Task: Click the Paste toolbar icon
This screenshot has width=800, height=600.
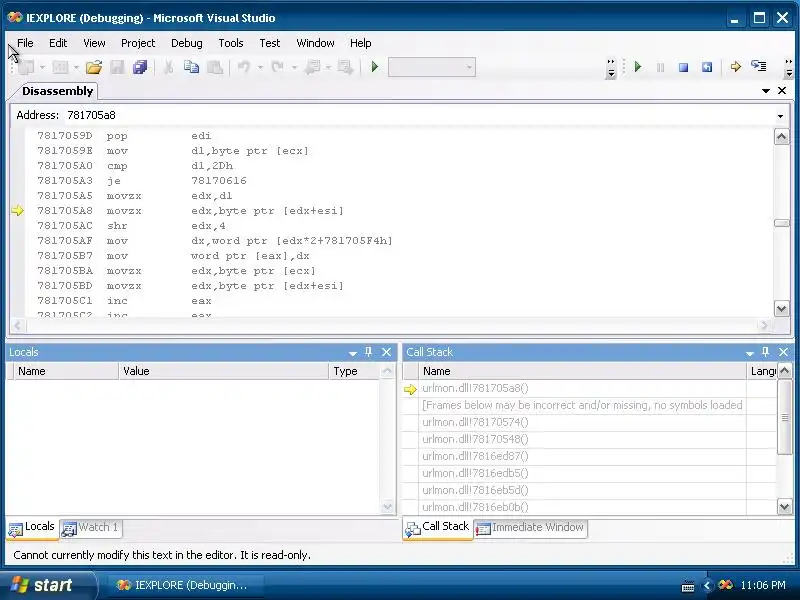Action: pyautogui.click(x=215, y=67)
